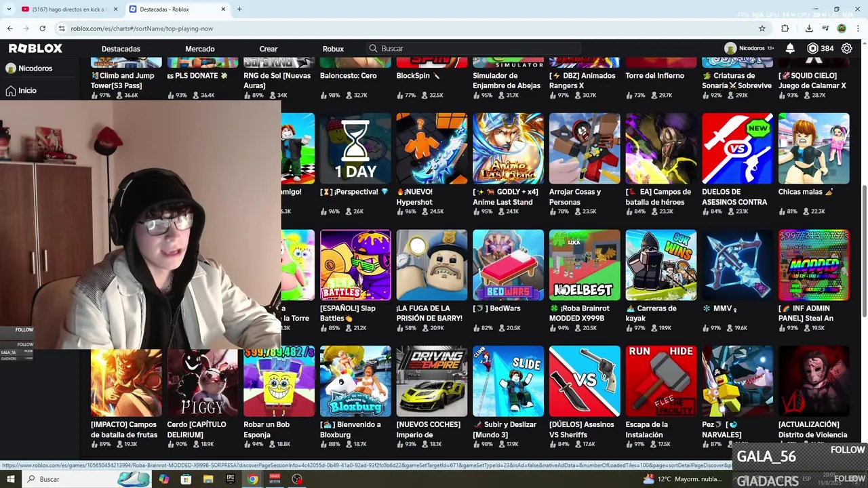Screen dimensions: 868x488
Task: Open Voicemeeter app in taskbar
Action: 275,479
